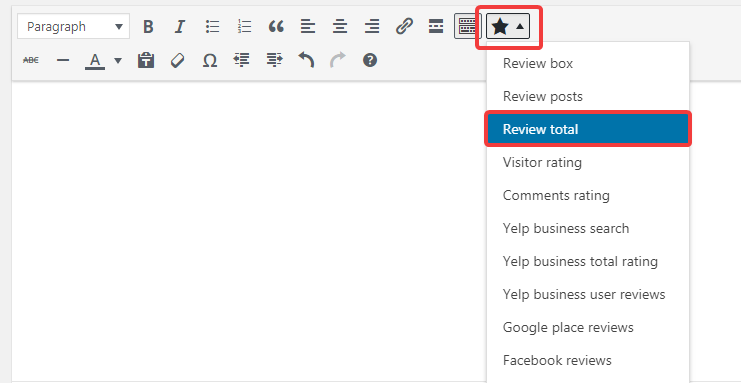Viewport: 741px width, 383px height.
Task: Click the star review shortcode button
Action: [500, 27]
